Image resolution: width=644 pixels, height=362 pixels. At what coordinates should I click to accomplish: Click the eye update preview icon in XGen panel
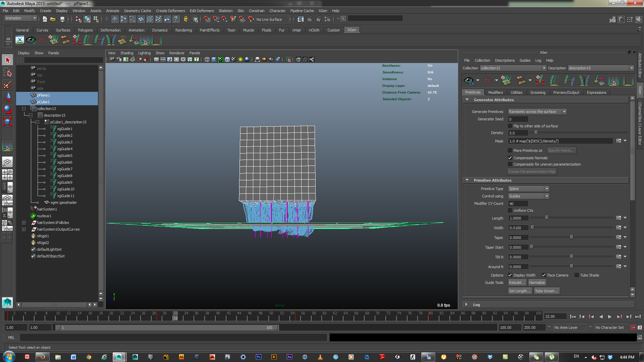469,80
